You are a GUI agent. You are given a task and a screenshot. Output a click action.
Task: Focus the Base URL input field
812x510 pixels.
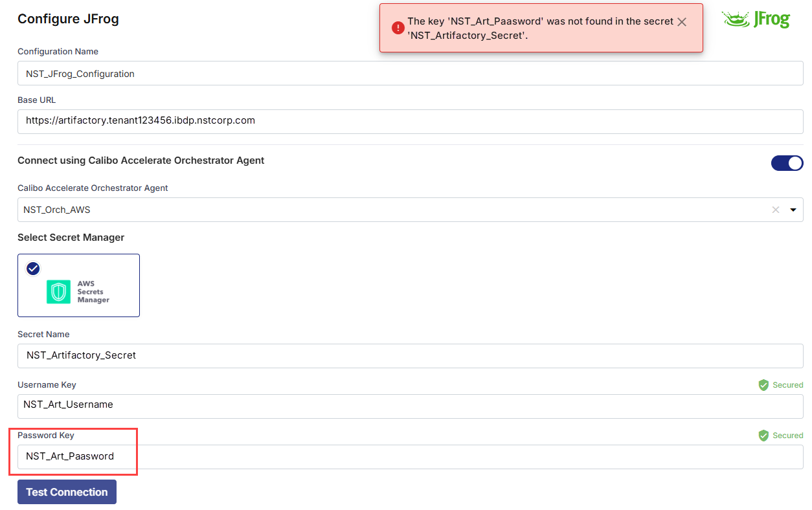pyautogui.click(x=410, y=121)
